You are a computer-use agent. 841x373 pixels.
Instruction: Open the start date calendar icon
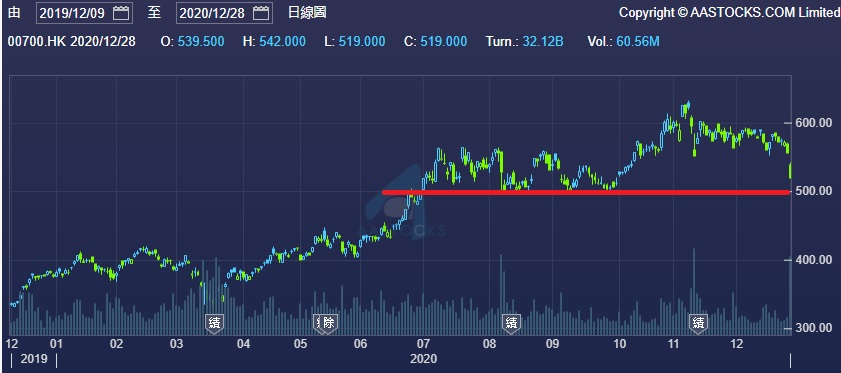pos(122,13)
